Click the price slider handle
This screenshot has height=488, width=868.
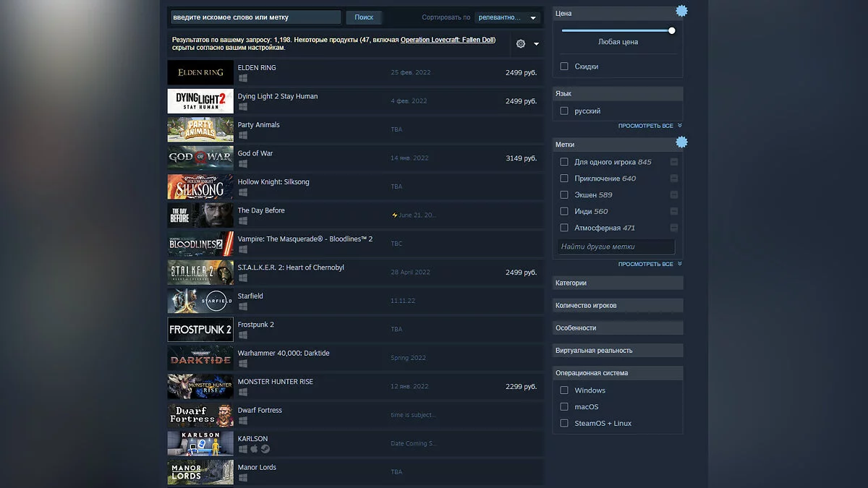pos(672,30)
